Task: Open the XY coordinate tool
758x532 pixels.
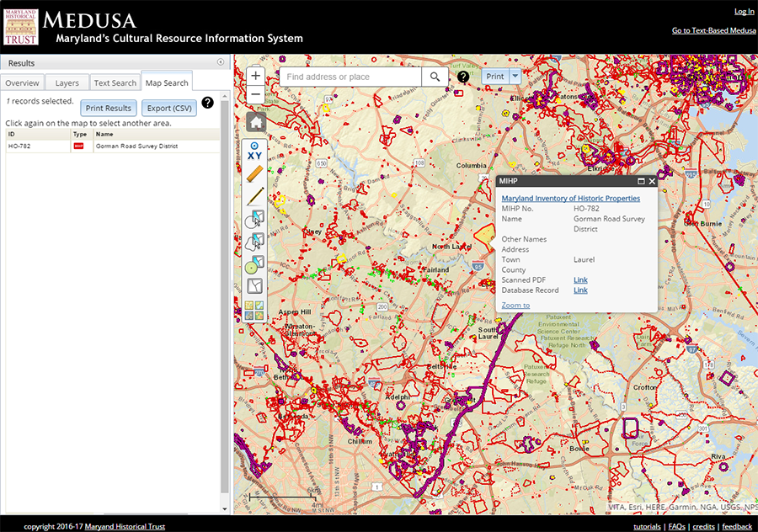Action: click(256, 151)
